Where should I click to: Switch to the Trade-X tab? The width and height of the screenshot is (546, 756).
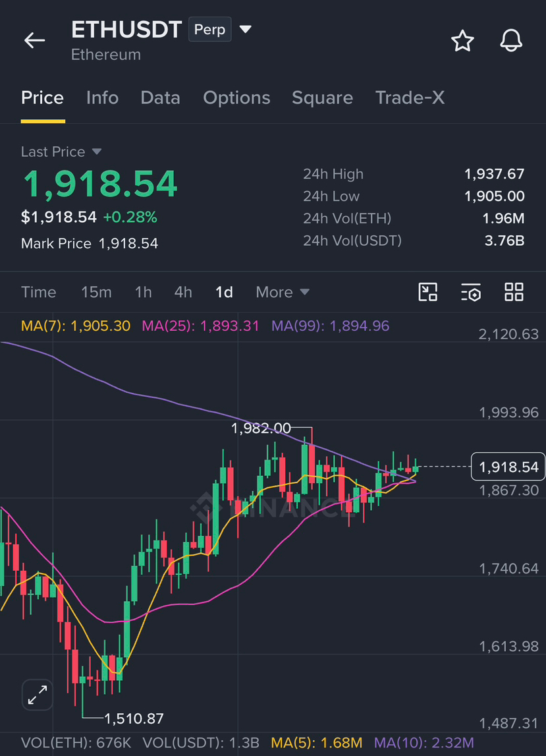pyautogui.click(x=410, y=98)
